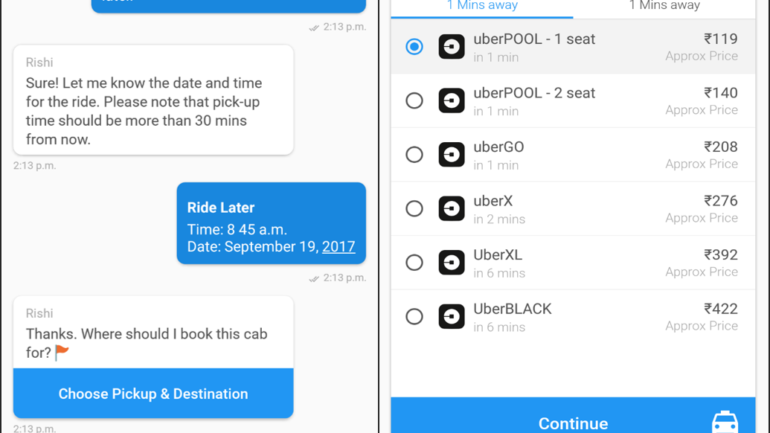Image resolution: width=770 pixels, height=433 pixels.
Task: Pick the UberXL radio button
Action: [x=414, y=263]
